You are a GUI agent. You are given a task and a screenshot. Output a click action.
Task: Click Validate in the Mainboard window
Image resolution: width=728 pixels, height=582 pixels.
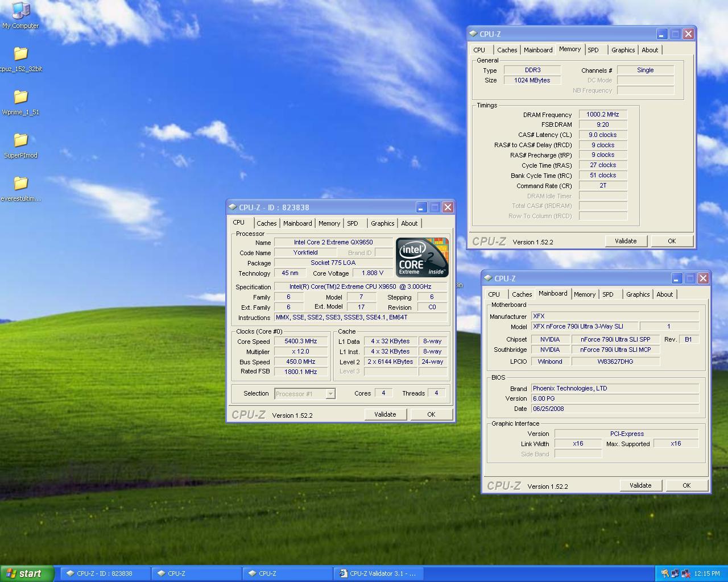point(640,485)
